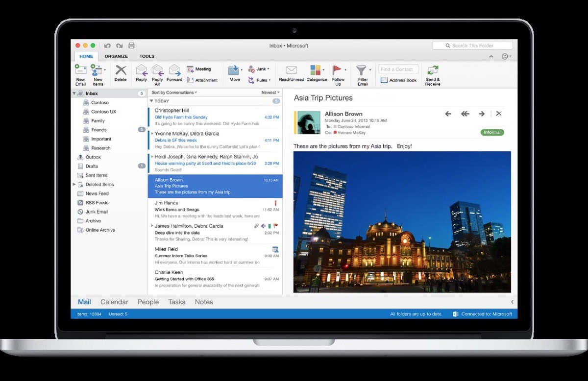Delete the selected message

click(121, 73)
